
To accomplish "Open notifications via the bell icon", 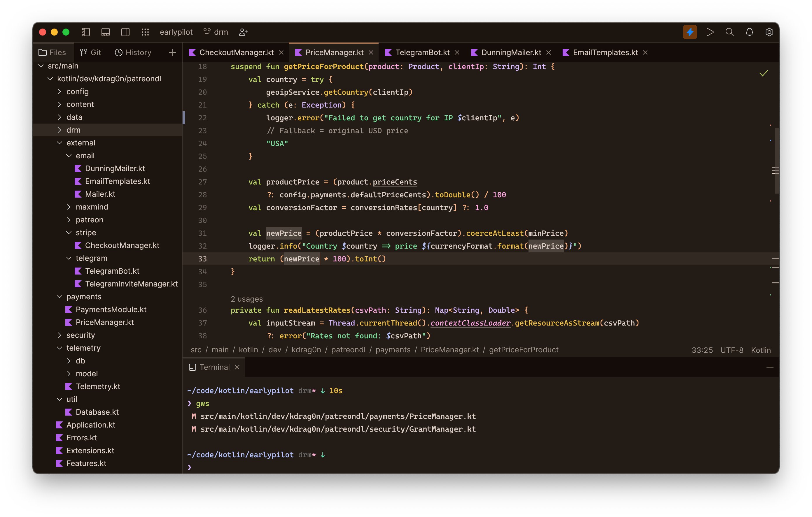I will coord(749,32).
